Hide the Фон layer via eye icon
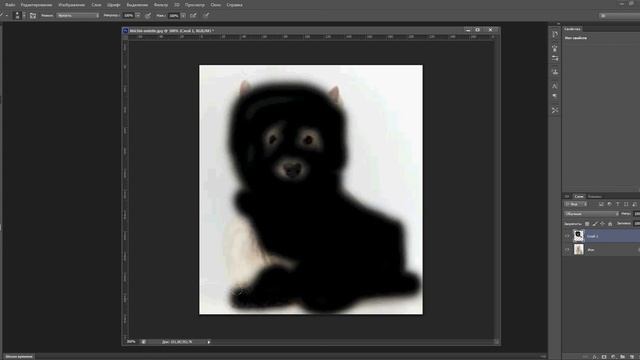The width and height of the screenshot is (640, 360). tap(567, 249)
